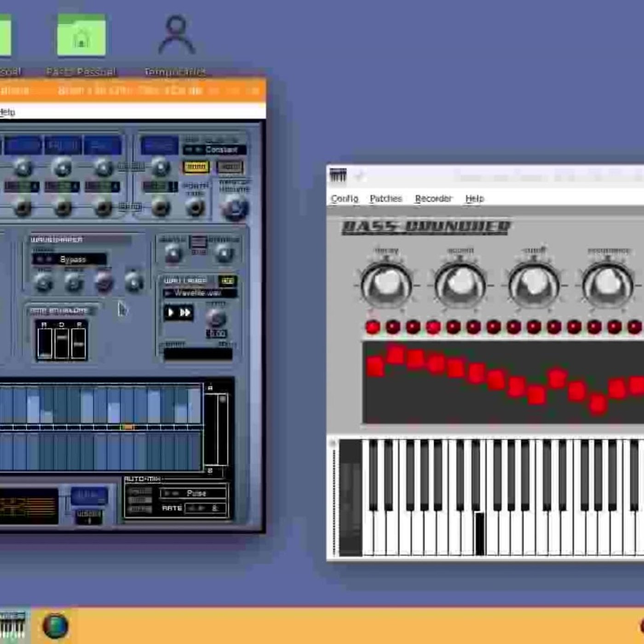This screenshot has height=644, width=644.
Task: Click the vertical A/B crossfade slider
Action: click(x=222, y=429)
